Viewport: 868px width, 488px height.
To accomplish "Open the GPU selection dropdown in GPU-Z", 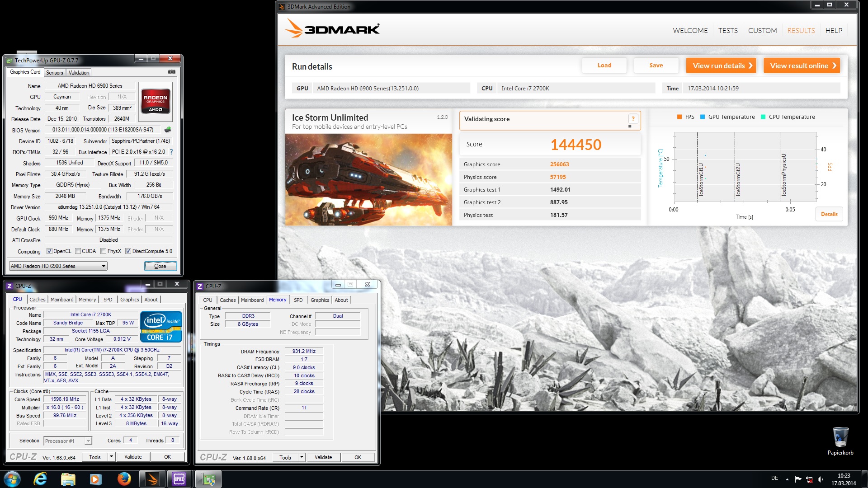I will click(x=58, y=266).
